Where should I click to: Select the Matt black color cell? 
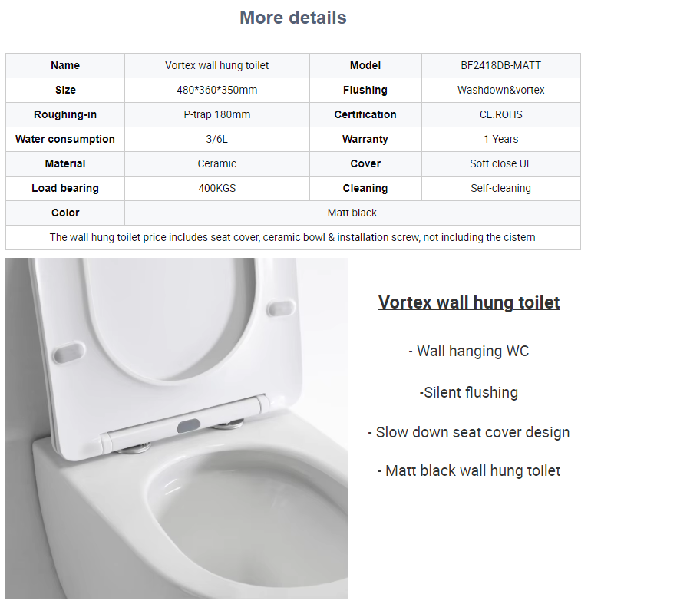click(352, 213)
